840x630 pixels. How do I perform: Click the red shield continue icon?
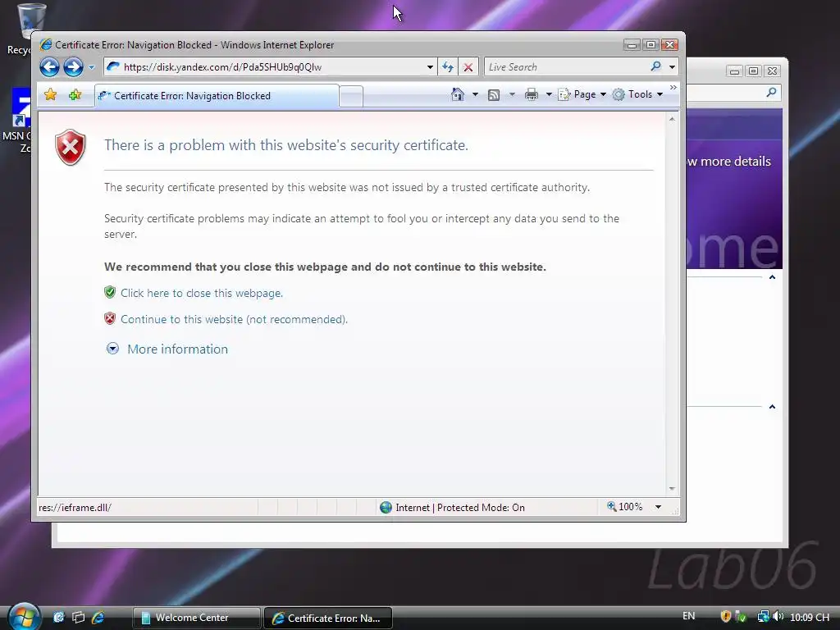(110, 319)
